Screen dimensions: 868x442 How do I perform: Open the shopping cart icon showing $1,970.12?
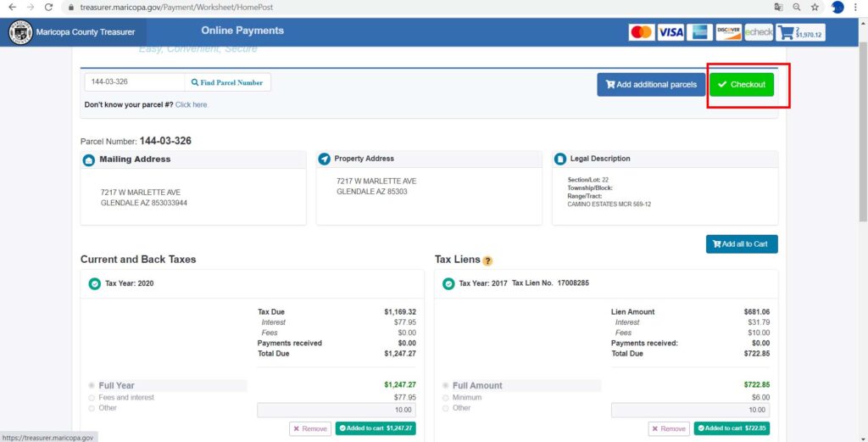click(800, 32)
